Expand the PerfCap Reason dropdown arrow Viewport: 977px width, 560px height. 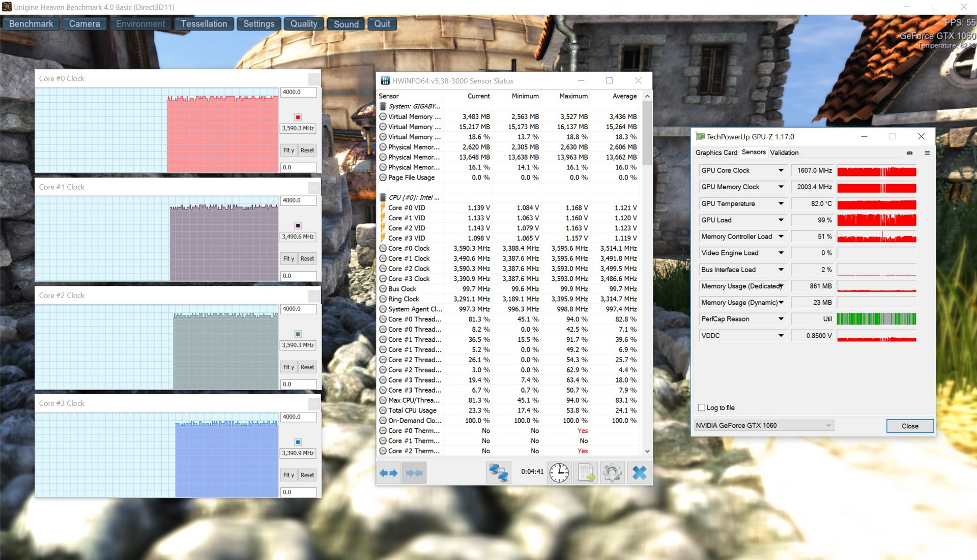pos(781,319)
